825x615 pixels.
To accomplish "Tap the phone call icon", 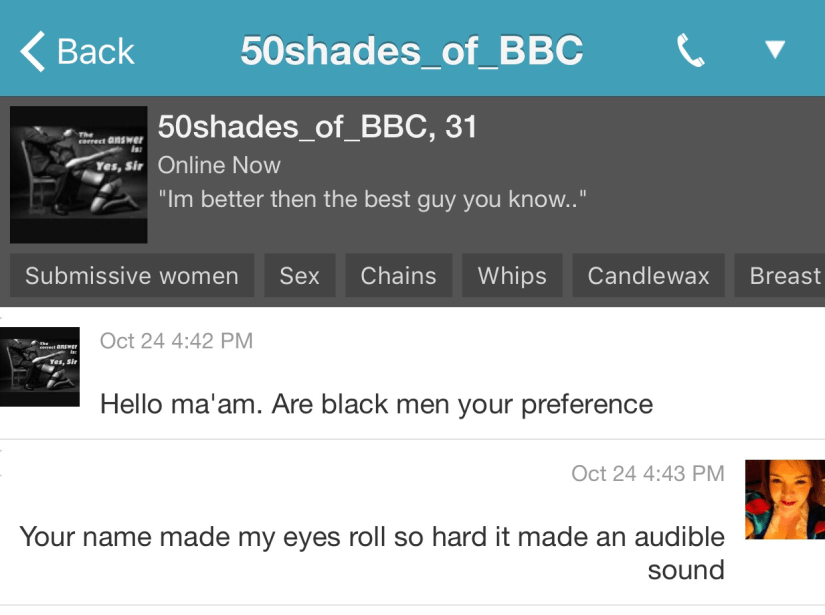I will click(690, 50).
